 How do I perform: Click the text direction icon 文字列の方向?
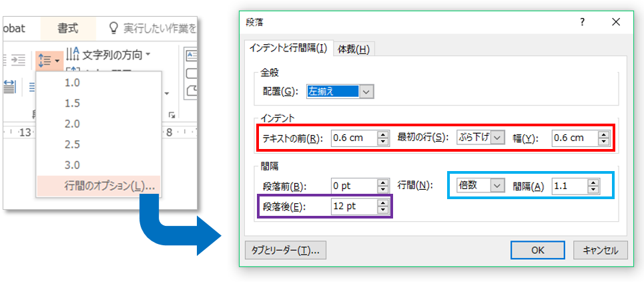pyautogui.click(x=73, y=53)
